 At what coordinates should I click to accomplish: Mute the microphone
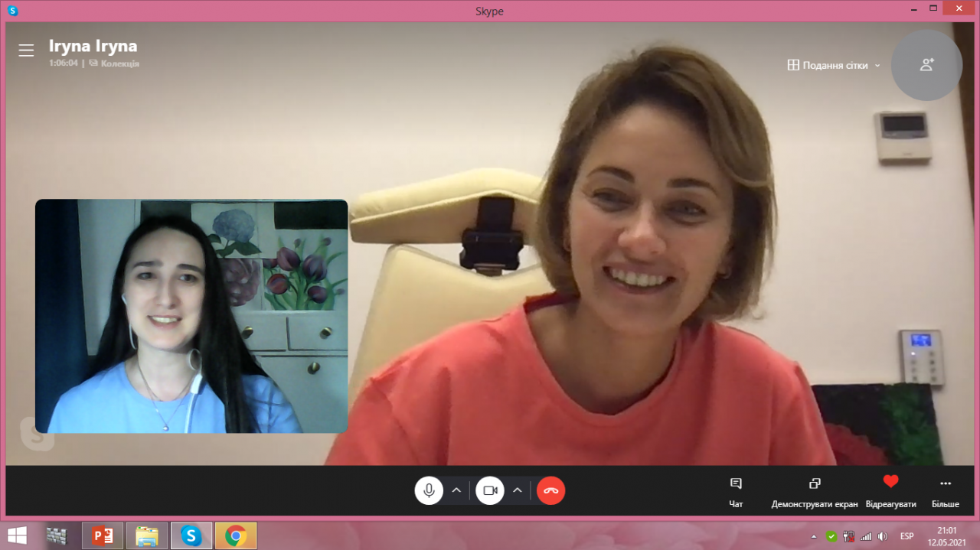(429, 490)
